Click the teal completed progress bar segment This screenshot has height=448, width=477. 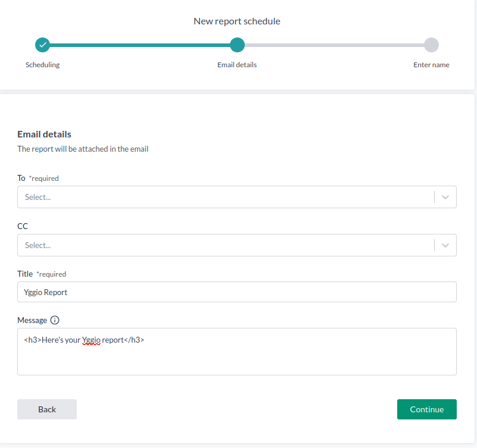(x=140, y=45)
